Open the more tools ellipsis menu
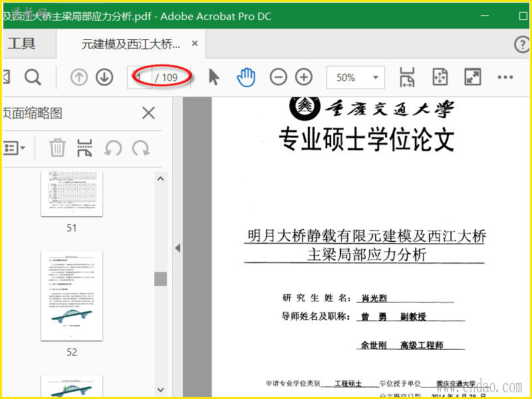 pos(505,77)
